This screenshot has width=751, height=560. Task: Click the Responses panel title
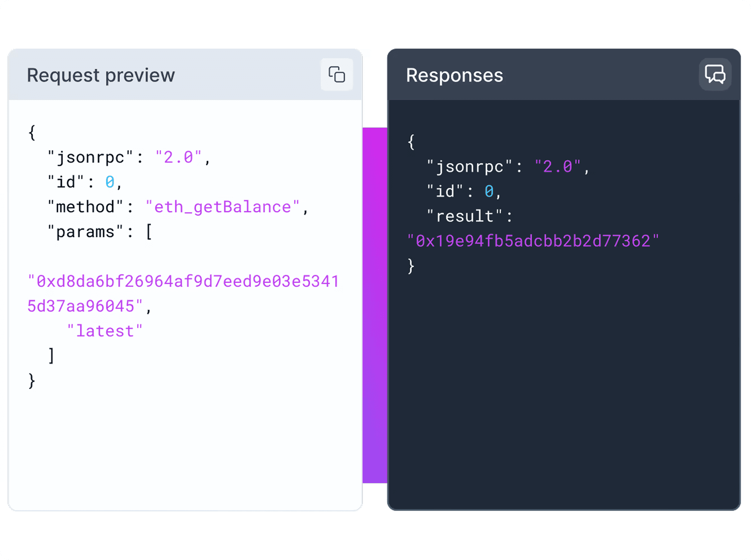[x=454, y=75]
